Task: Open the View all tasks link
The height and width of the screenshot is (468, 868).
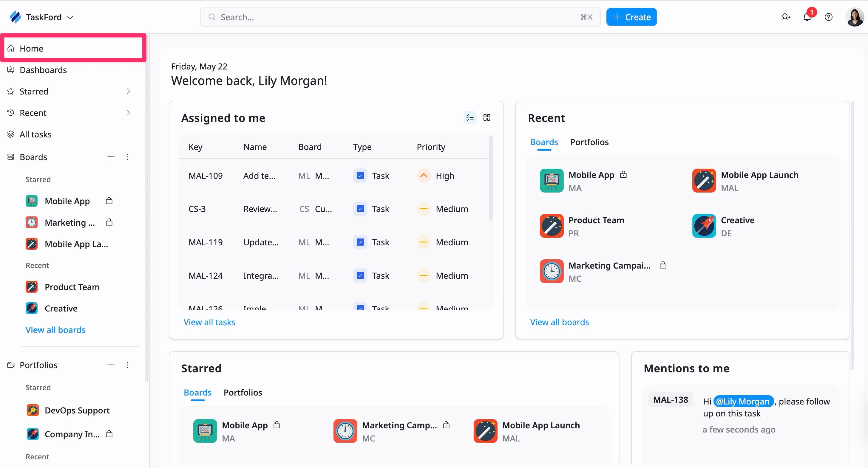Action: (209, 322)
